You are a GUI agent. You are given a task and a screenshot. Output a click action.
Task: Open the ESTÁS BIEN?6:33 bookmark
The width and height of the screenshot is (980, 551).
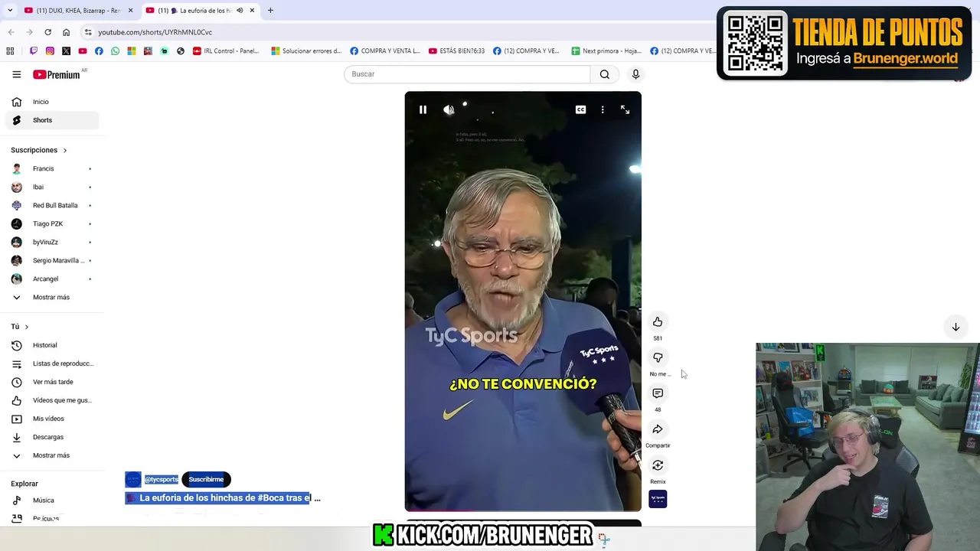(457, 51)
